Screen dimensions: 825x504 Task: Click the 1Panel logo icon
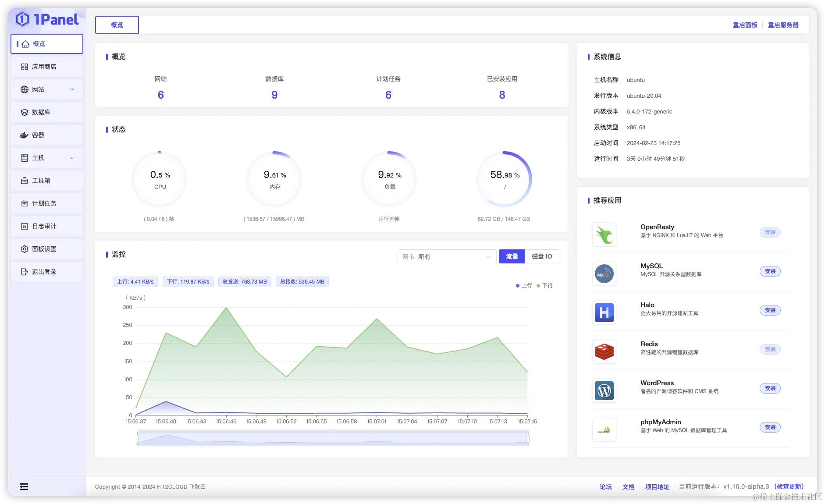(22, 19)
